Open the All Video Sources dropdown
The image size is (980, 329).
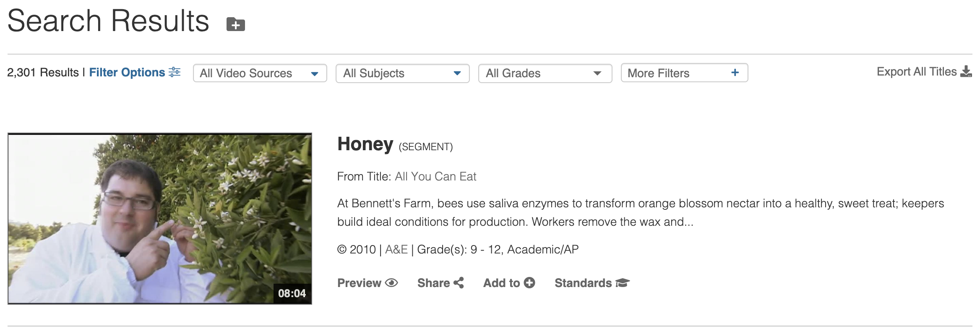coord(260,73)
